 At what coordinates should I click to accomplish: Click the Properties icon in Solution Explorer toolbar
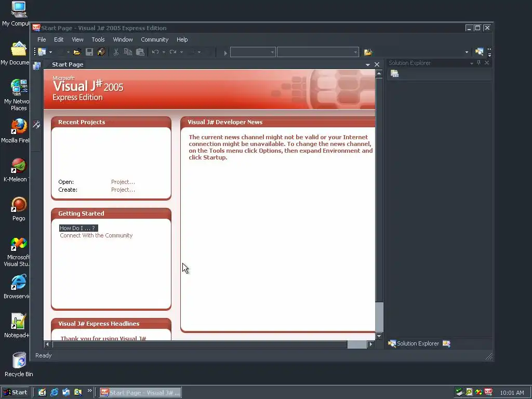tap(394, 73)
